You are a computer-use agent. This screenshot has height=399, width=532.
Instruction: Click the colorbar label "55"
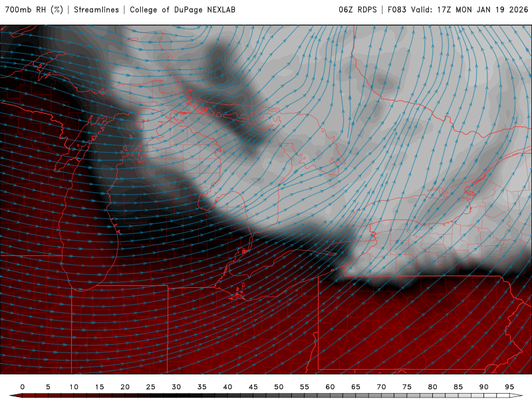[x=305, y=387]
